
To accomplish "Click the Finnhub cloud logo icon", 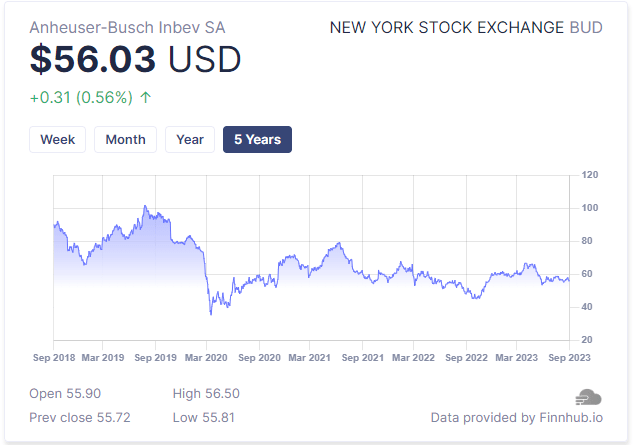I will pos(589,397).
